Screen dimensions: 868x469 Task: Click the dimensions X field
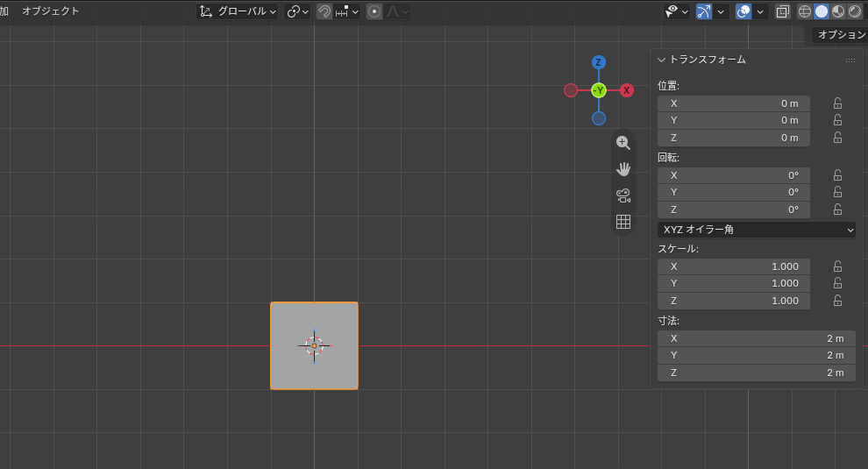point(756,339)
